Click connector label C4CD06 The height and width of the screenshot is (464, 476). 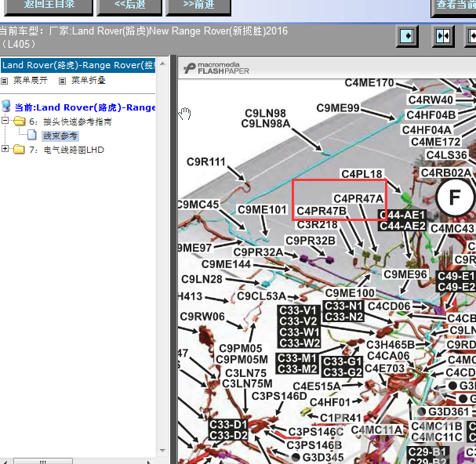click(389, 306)
